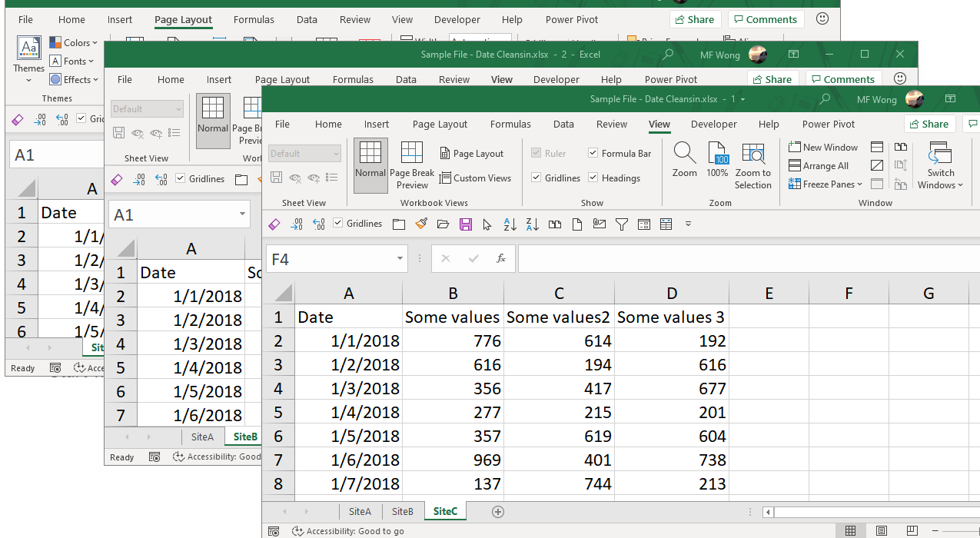Open the Name Box dropdown showing F4
Screen dimensions: 980x538
[399, 258]
